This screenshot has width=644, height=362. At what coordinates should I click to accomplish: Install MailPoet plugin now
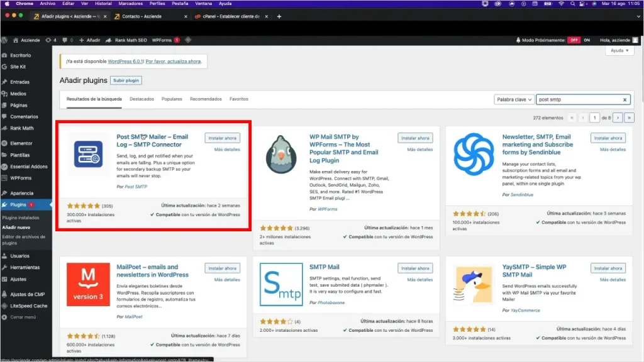click(x=222, y=268)
